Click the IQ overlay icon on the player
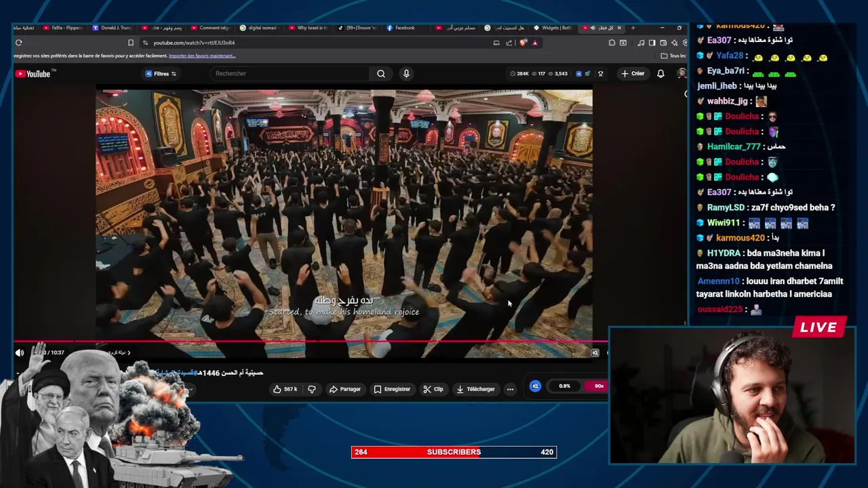The width and height of the screenshot is (868, 488). tap(595, 352)
